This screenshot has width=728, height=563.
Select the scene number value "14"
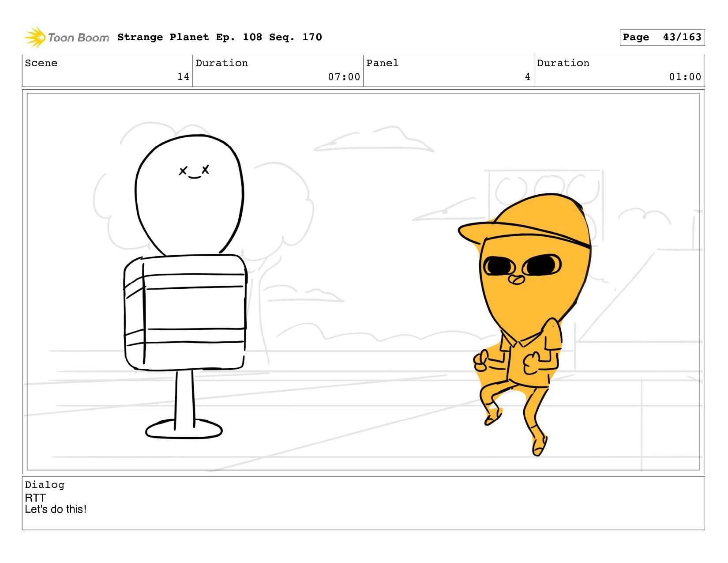coord(183,77)
